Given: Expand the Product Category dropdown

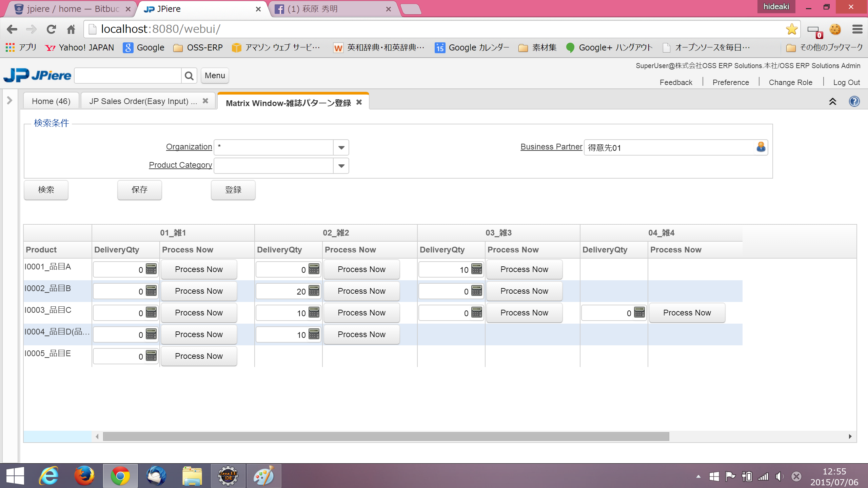Looking at the screenshot, I should pos(341,166).
